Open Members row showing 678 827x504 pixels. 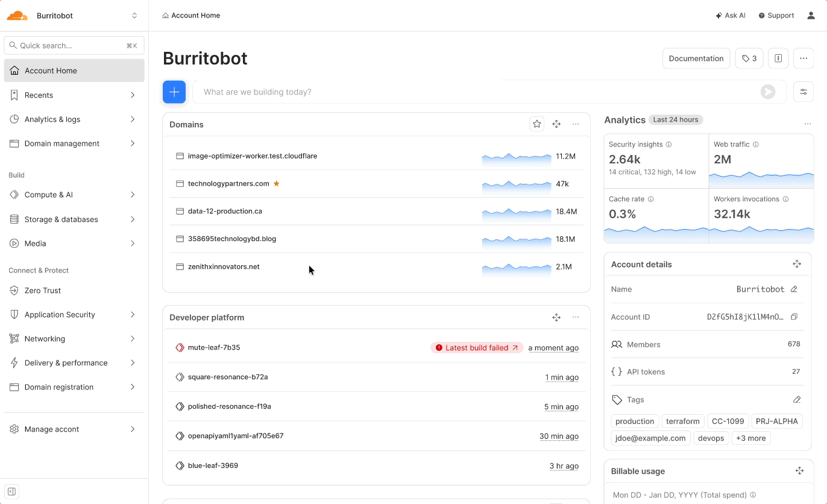[708, 345]
